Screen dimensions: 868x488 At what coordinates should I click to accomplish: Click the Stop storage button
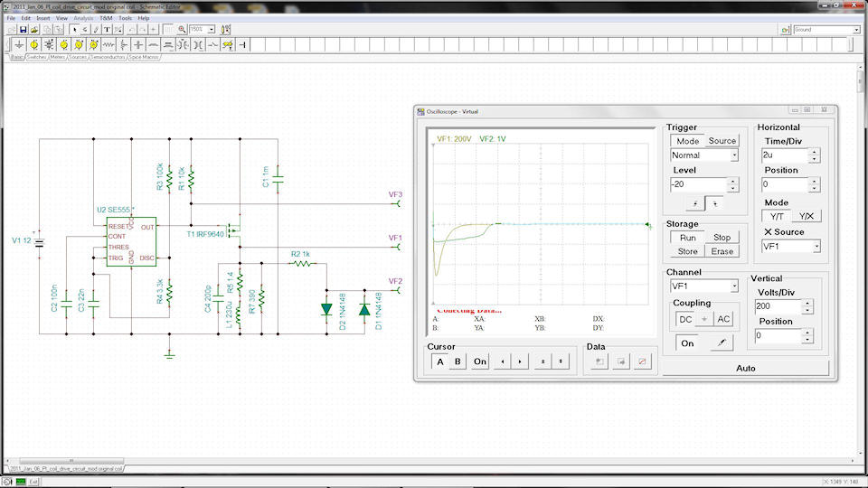point(721,237)
